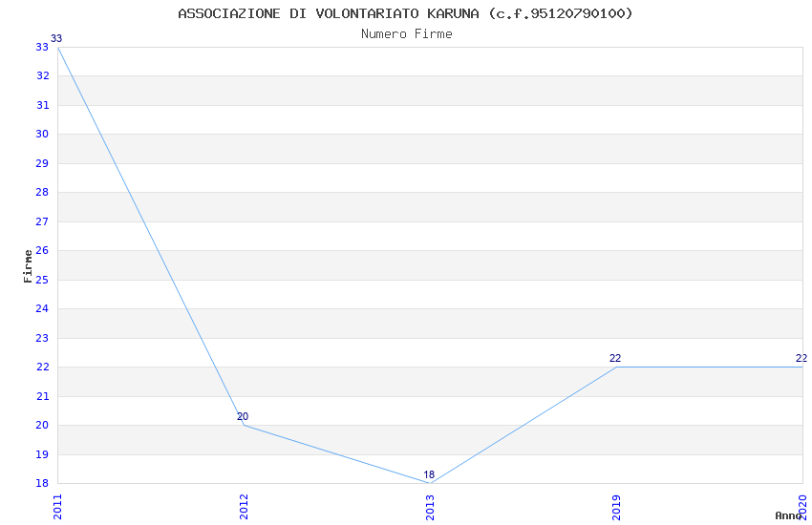Click the y-axis title Firme
This screenshot has width=812, height=525.
tap(28, 266)
